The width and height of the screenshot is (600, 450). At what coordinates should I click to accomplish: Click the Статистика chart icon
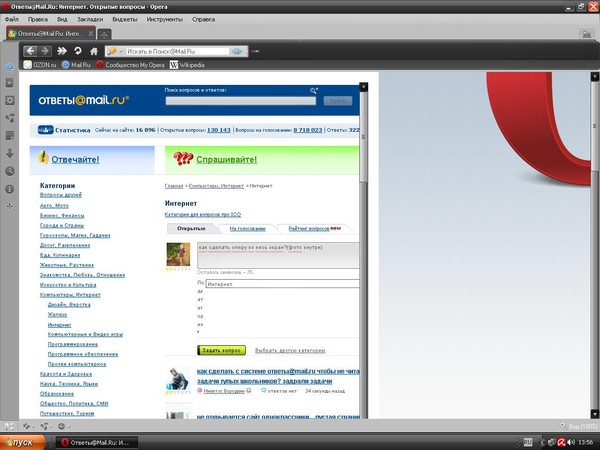pyautogui.click(x=46, y=130)
